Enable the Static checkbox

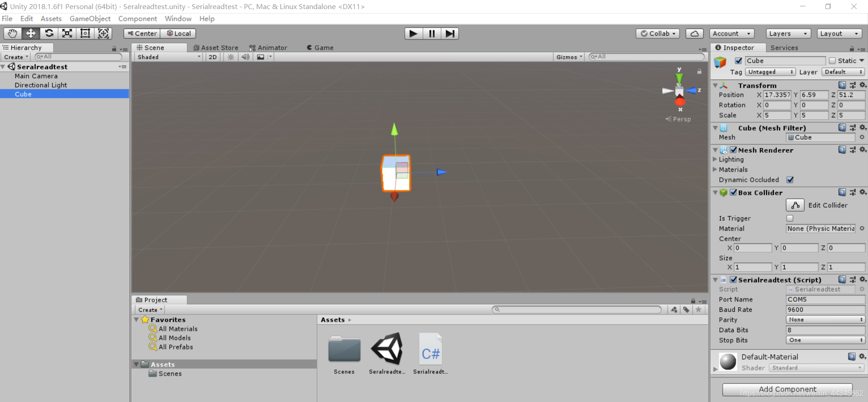832,61
